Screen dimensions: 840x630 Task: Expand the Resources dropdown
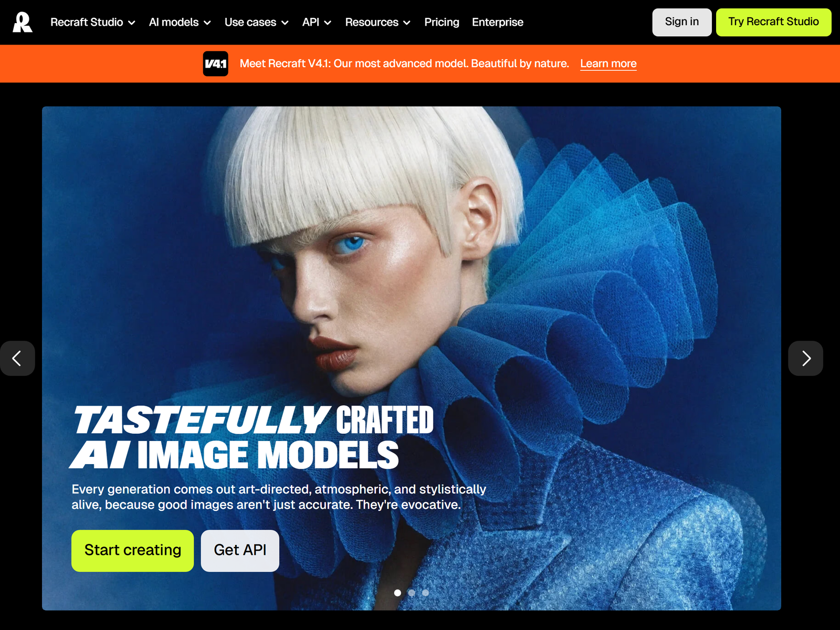pyautogui.click(x=377, y=22)
